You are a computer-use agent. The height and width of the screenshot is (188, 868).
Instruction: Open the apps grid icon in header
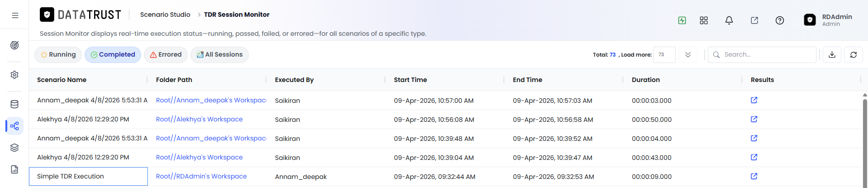tap(704, 20)
